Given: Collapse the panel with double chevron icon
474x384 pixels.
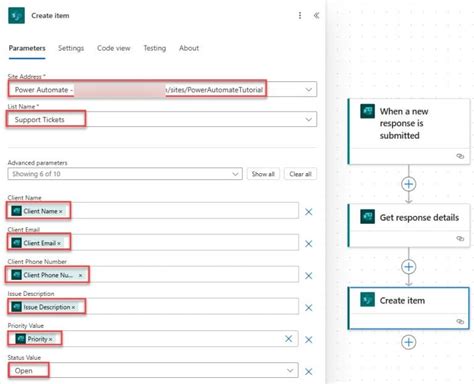Looking at the screenshot, I should pyautogui.click(x=316, y=15).
